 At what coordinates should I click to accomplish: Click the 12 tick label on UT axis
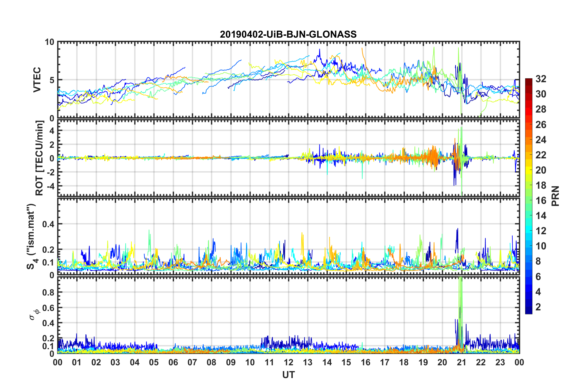288,362
